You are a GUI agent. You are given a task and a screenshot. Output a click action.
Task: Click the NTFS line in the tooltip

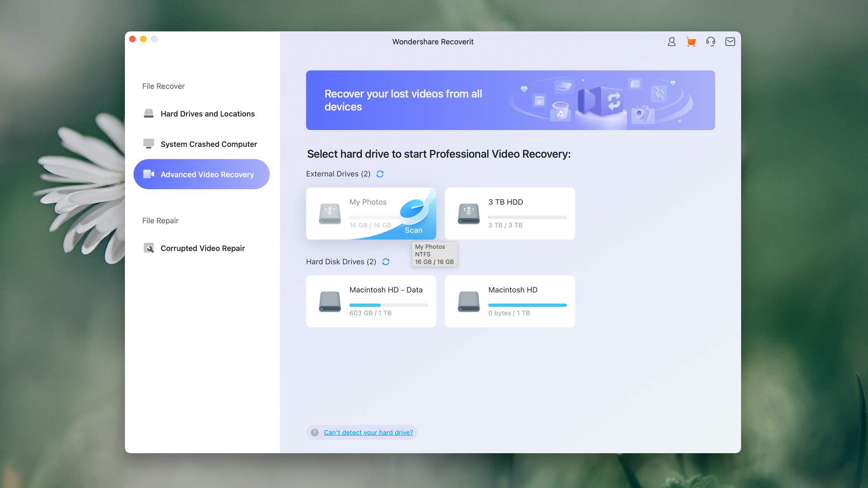(x=423, y=254)
